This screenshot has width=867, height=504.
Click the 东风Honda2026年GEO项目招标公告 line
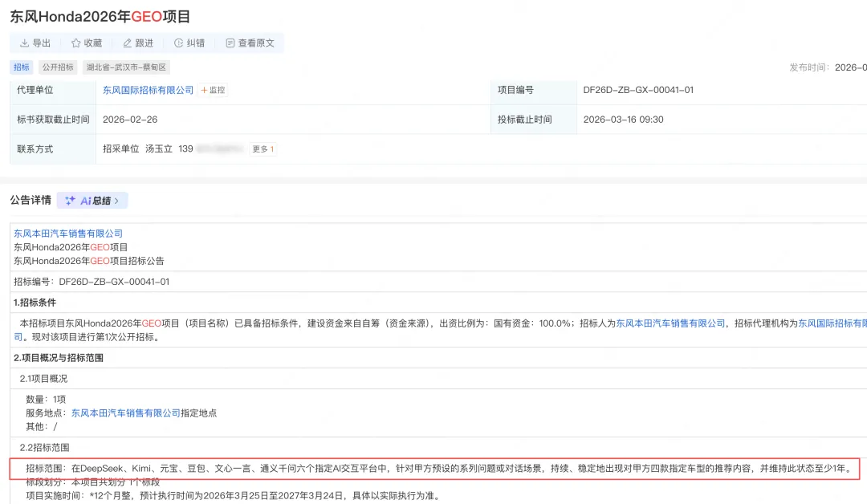[x=89, y=261]
